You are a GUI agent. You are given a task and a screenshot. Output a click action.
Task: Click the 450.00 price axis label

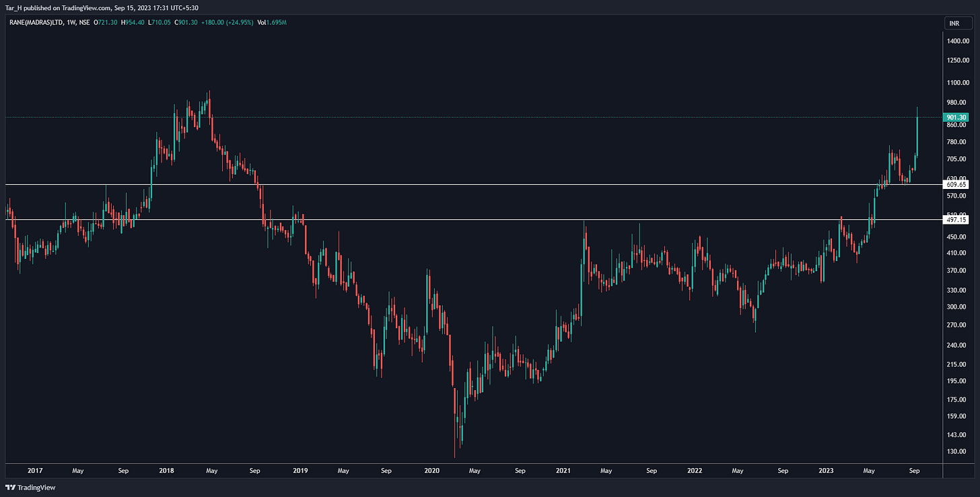[957, 237]
